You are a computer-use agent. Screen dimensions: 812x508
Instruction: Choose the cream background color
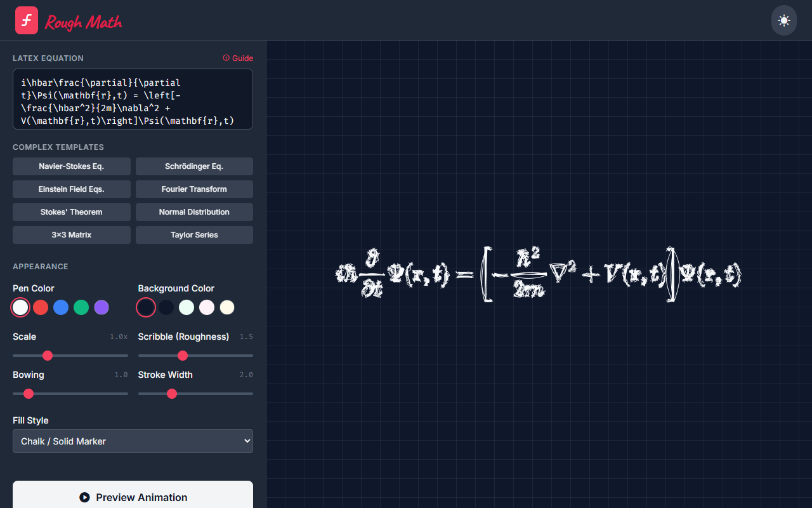point(227,307)
